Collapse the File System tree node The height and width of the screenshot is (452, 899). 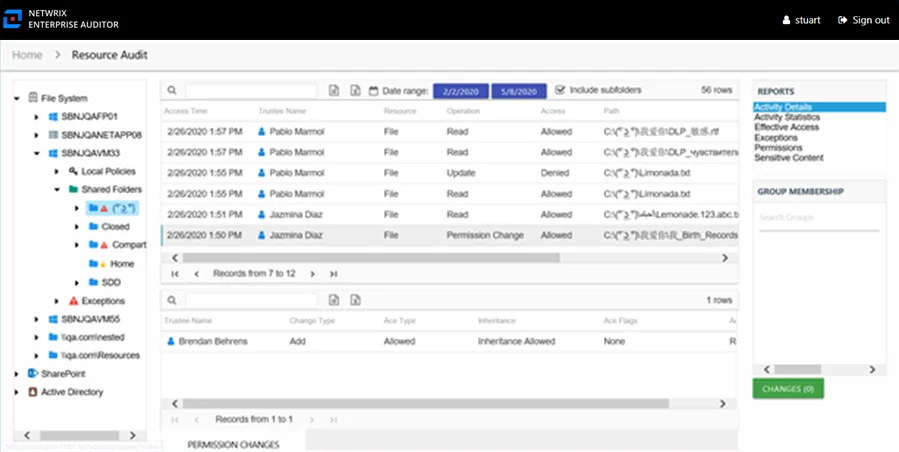pos(17,99)
